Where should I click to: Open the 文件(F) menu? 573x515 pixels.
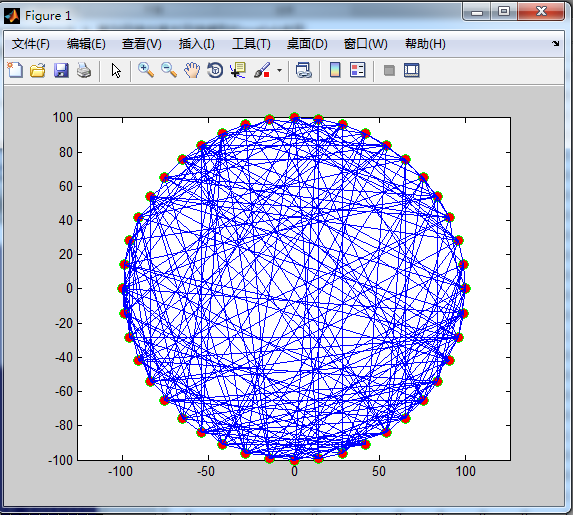(30, 44)
